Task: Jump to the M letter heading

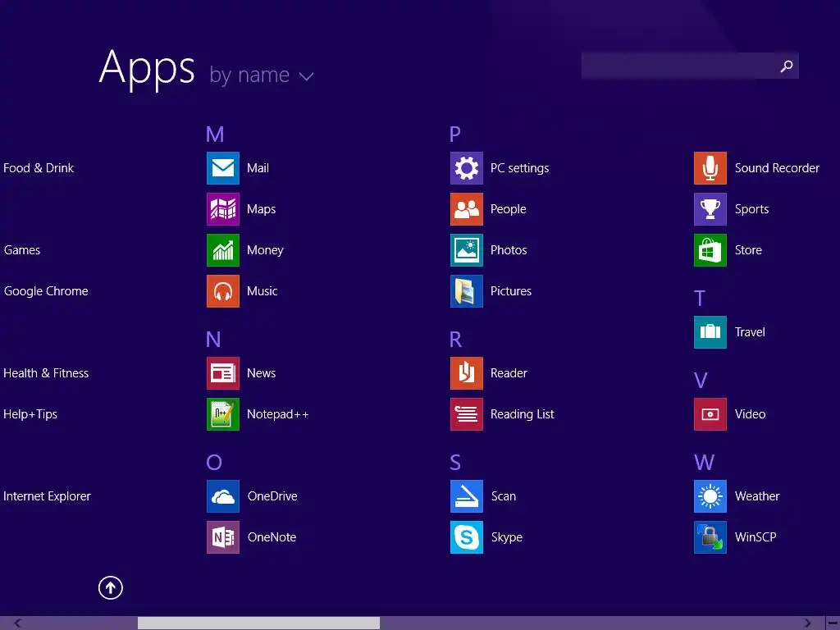Action: pyautogui.click(x=215, y=135)
